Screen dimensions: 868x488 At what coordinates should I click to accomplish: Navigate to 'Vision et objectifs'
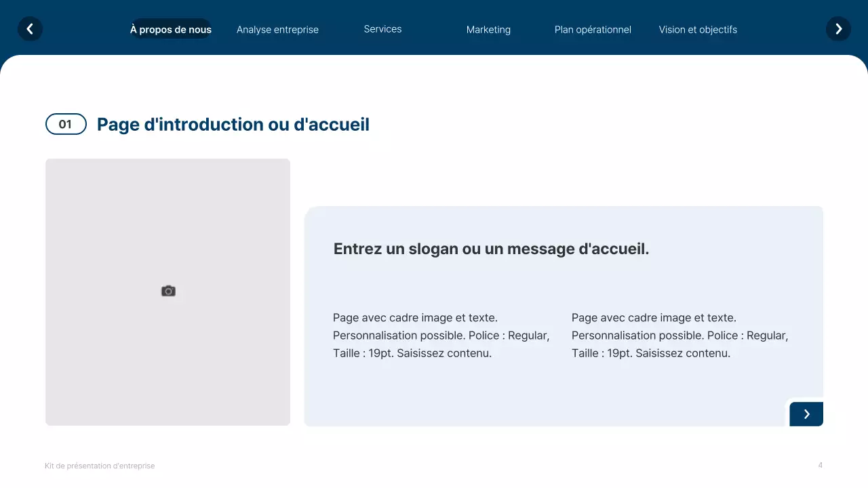pyautogui.click(x=698, y=29)
